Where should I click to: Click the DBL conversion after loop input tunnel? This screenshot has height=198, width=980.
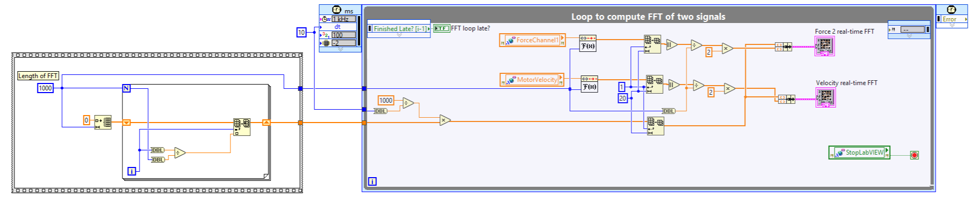tap(380, 111)
